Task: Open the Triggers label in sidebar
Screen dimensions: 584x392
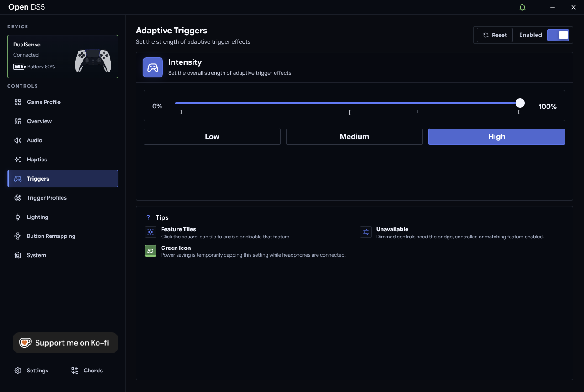Action: pyautogui.click(x=38, y=179)
